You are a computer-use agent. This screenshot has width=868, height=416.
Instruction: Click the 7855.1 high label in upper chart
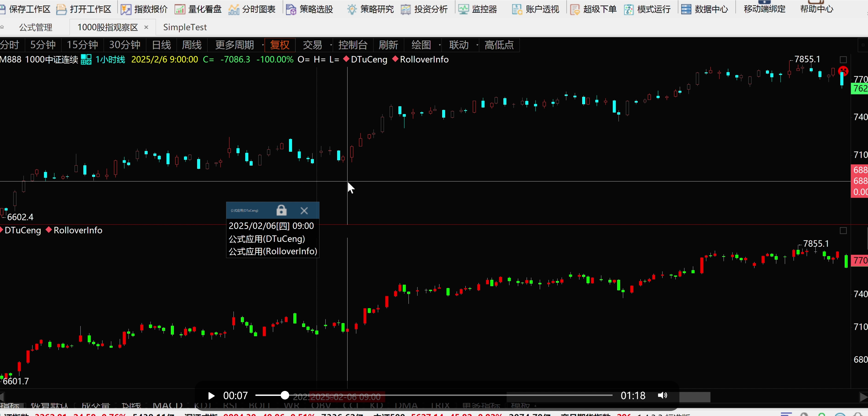tap(807, 59)
